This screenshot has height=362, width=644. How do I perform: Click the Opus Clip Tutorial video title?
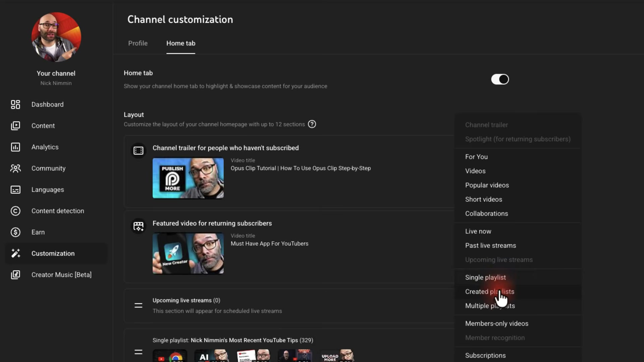(301, 168)
